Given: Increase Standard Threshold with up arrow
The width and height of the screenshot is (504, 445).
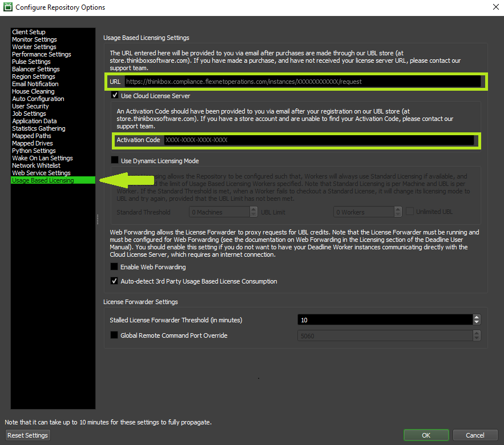Looking at the screenshot, I should pos(253,209).
